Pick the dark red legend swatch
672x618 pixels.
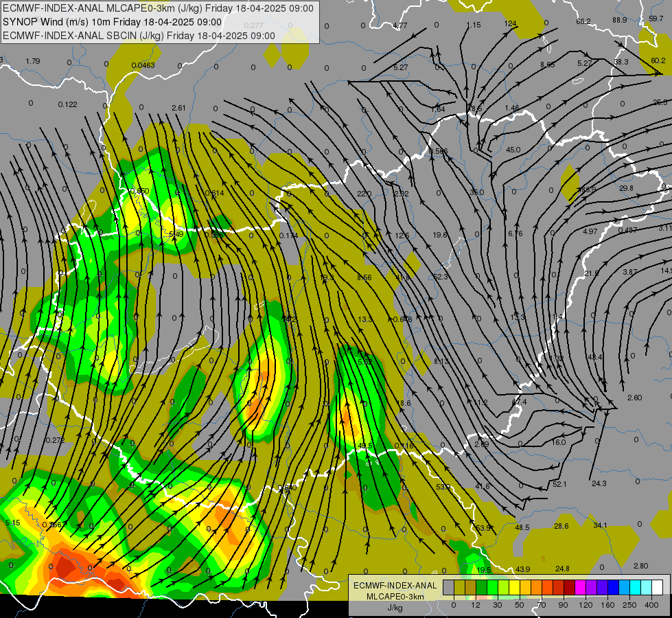tap(570, 588)
